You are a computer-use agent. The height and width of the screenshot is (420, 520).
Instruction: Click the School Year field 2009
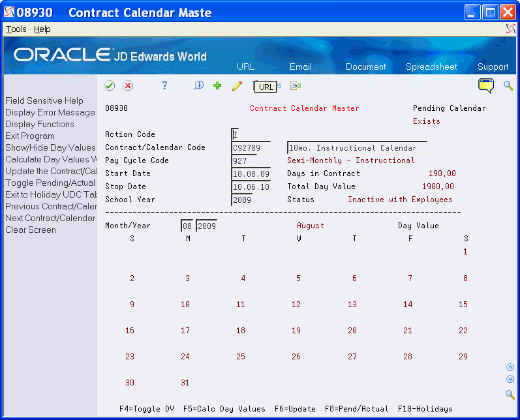pos(242,200)
